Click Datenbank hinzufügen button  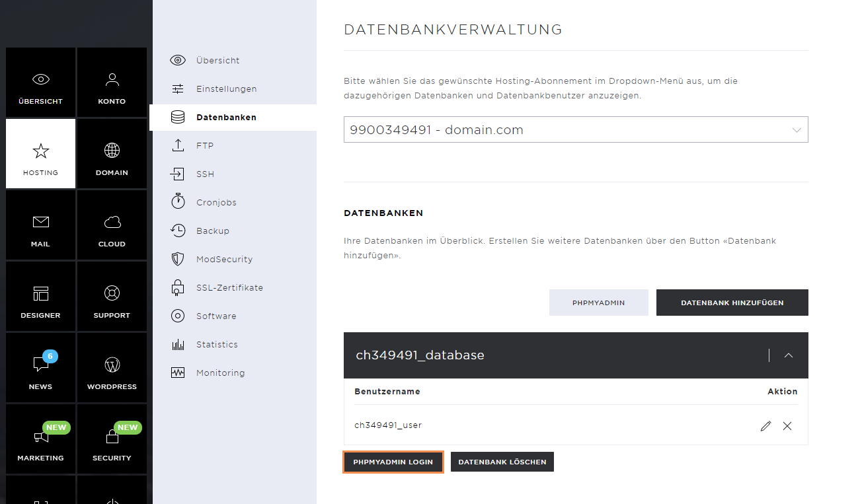[732, 303]
